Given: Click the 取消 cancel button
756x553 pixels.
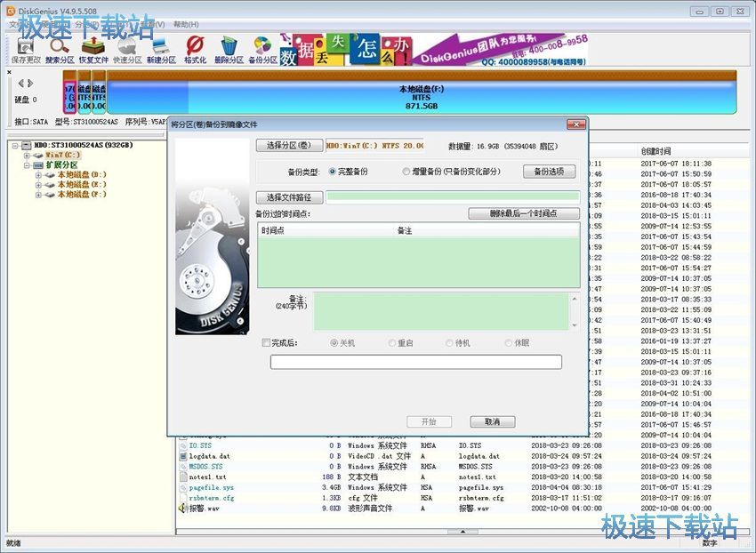Looking at the screenshot, I should pyautogui.click(x=492, y=421).
